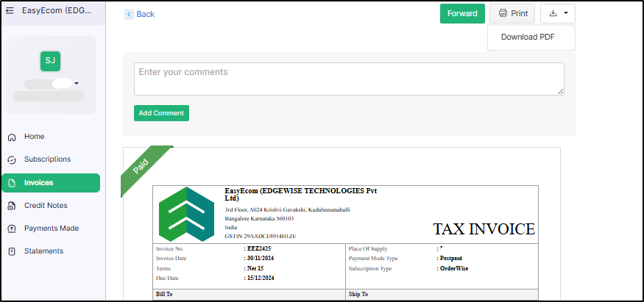
Task: Click the Subscriptions refresh icon
Action: point(12,159)
